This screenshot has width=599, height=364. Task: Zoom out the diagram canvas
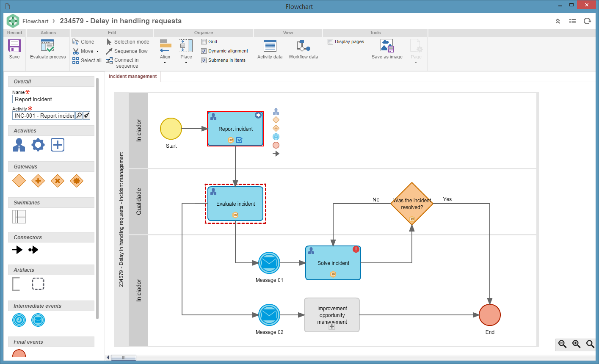tap(563, 344)
